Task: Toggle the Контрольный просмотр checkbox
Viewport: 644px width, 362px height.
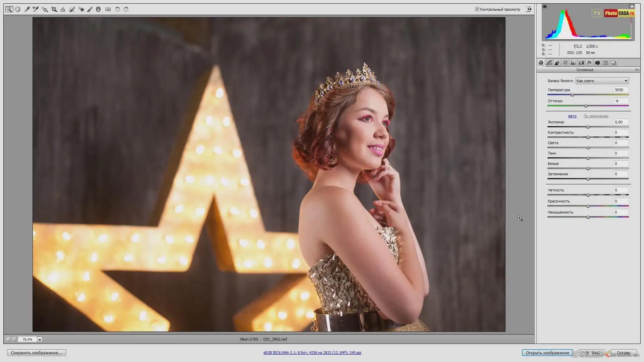Action: 477,9
